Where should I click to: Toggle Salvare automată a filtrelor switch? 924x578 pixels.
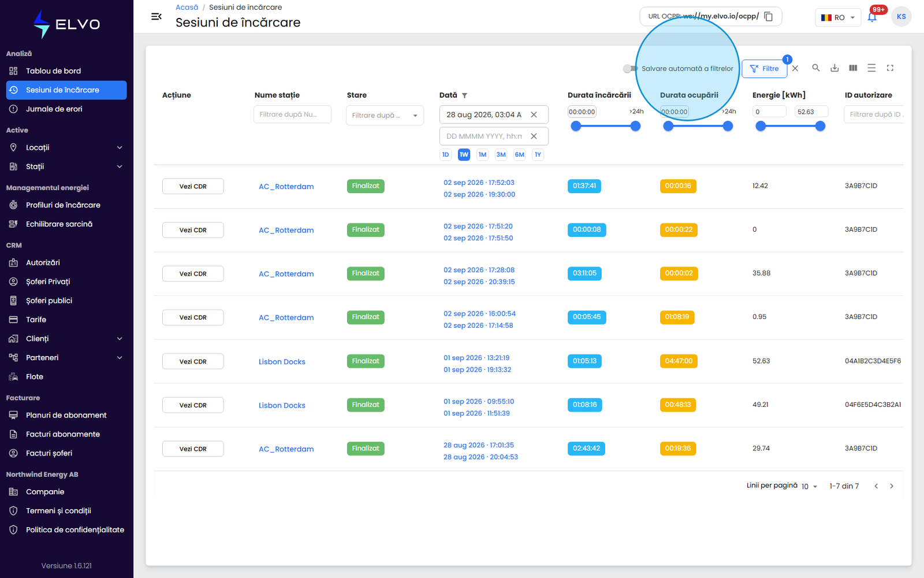[630, 68]
